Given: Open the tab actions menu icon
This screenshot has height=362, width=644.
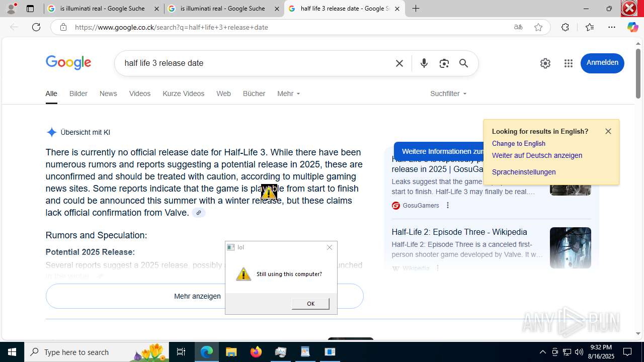Looking at the screenshot, I should pos(30,9).
